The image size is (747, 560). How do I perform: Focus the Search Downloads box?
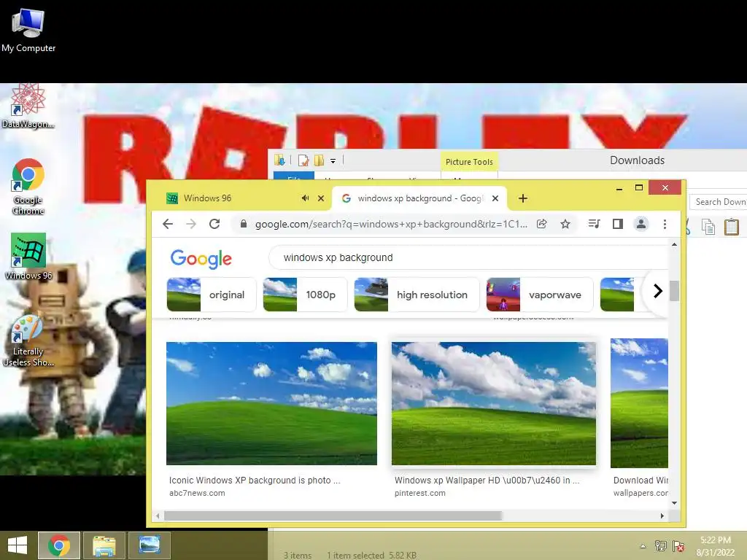[719, 202]
